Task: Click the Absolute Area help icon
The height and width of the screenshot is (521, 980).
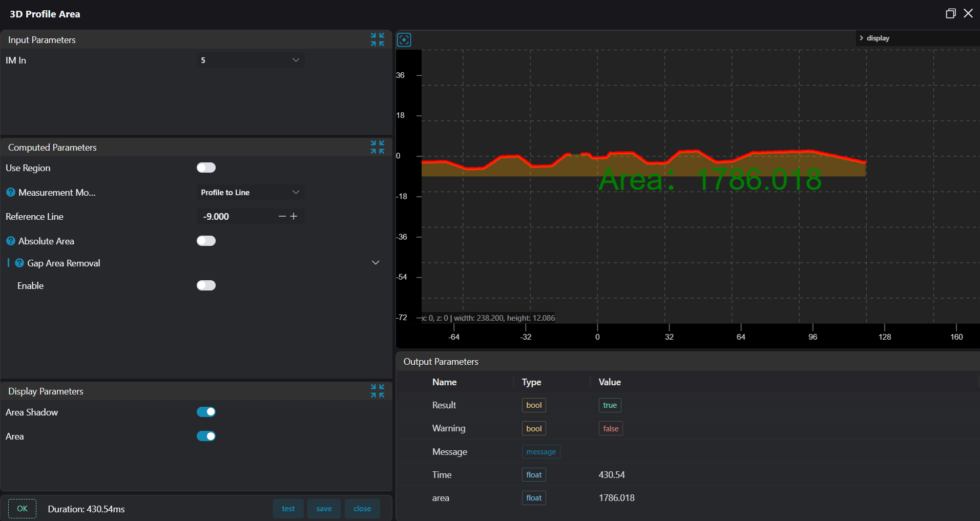Action: (x=11, y=241)
